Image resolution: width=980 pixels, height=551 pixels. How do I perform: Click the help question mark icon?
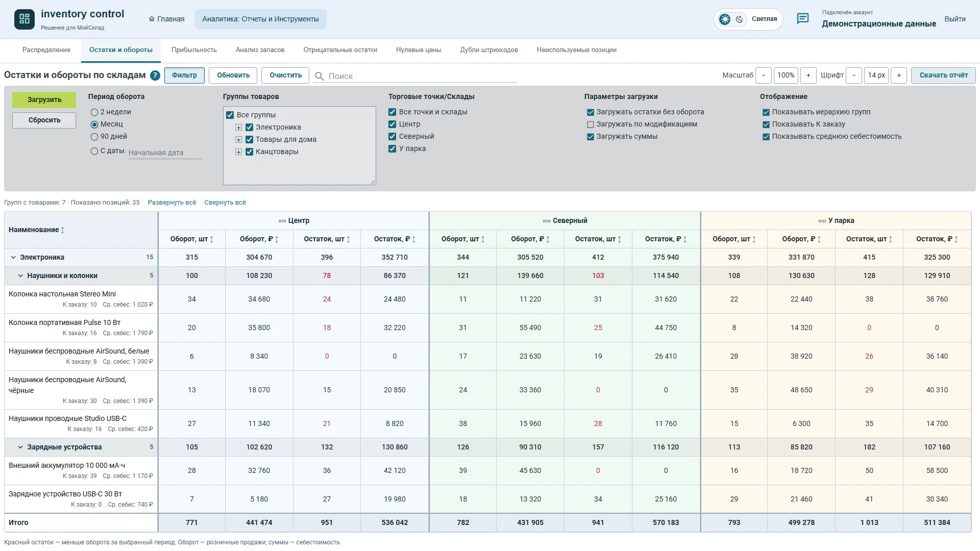[155, 76]
